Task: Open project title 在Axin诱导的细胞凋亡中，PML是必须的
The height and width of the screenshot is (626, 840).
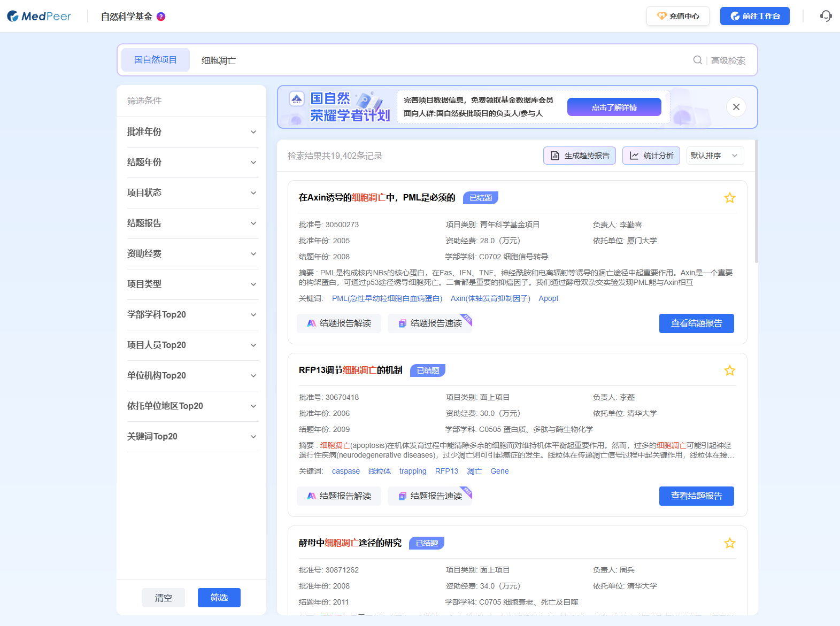Action: coord(377,198)
